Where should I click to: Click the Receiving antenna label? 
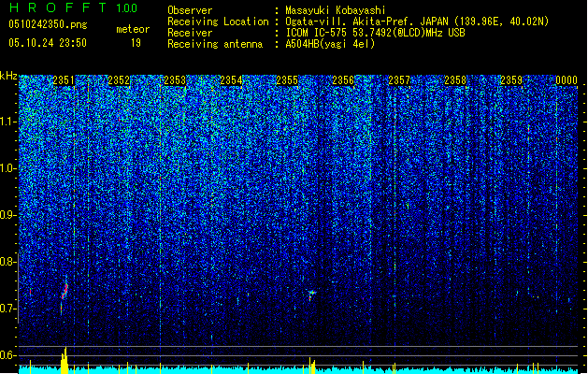[x=215, y=44]
